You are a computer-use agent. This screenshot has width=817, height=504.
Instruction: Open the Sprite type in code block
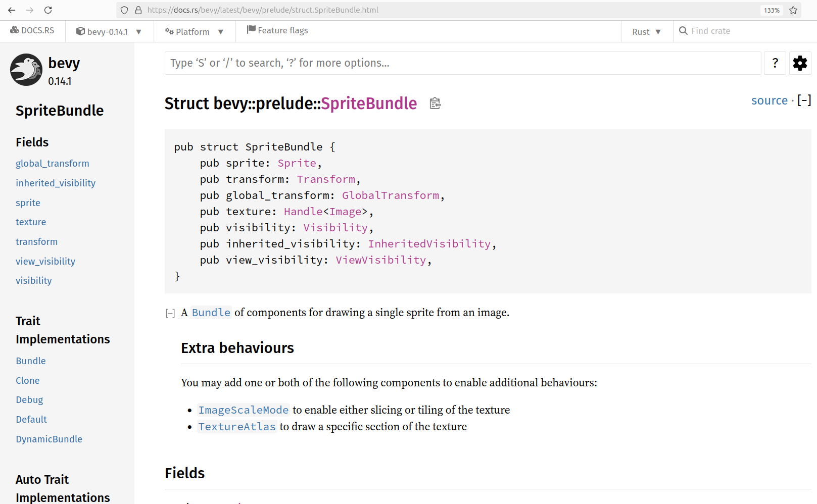(297, 163)
